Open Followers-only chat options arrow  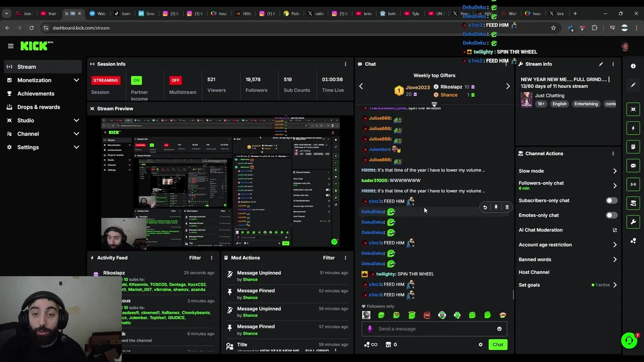click(x=614, y=186)
